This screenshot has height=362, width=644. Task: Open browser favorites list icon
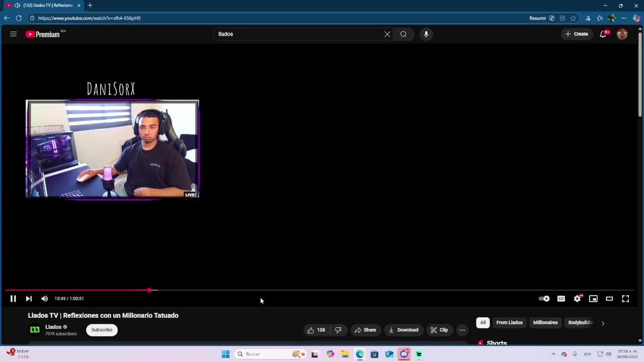(600, 18)
